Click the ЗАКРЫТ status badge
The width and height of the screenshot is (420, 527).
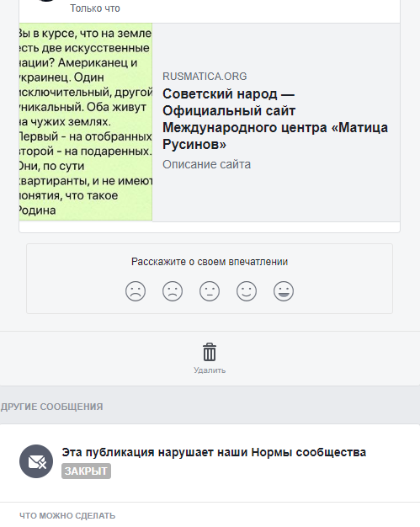click(x=86, y=471)
